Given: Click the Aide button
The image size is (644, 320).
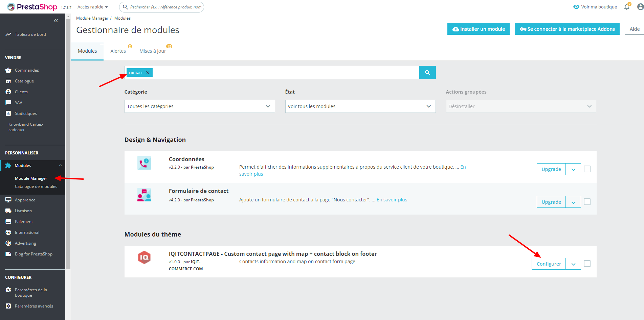Looking at the screenshot, I should coord(634,29).
